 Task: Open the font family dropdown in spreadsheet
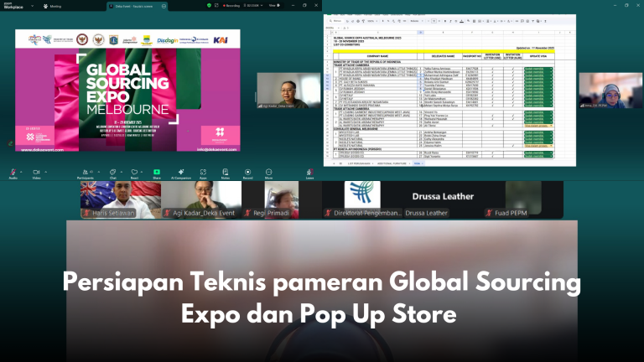tap(417, 21)
